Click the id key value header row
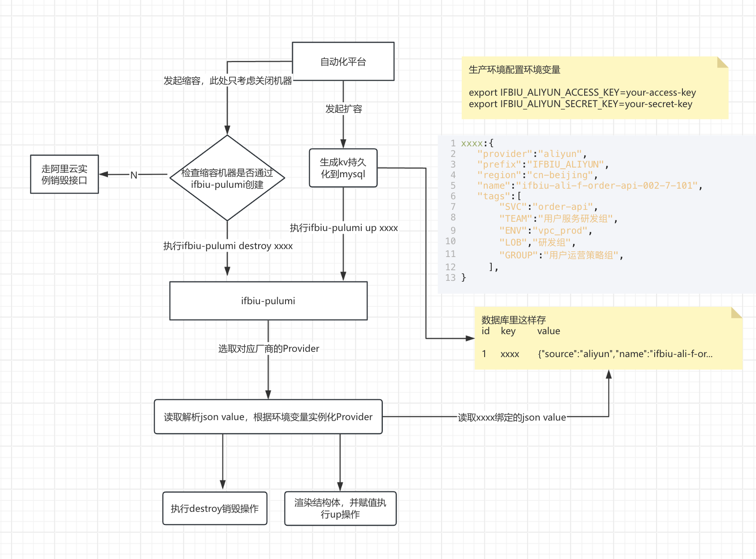Screen dimensions: 756x559 click(521, 331)
